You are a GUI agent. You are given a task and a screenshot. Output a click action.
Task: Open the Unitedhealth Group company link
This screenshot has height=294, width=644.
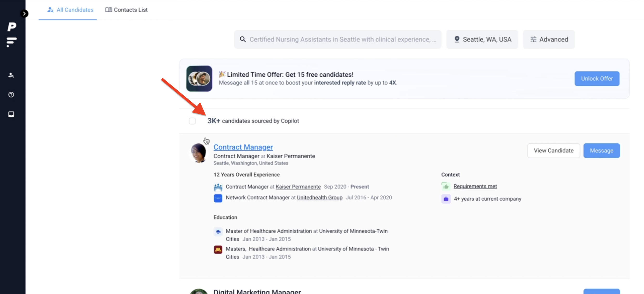coord(320,198)
